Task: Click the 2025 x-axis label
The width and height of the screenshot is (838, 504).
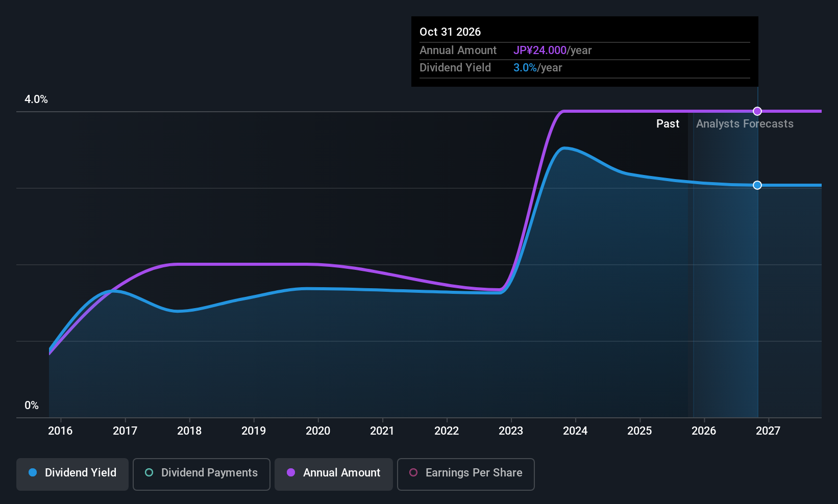Action: tap(639, 431)
